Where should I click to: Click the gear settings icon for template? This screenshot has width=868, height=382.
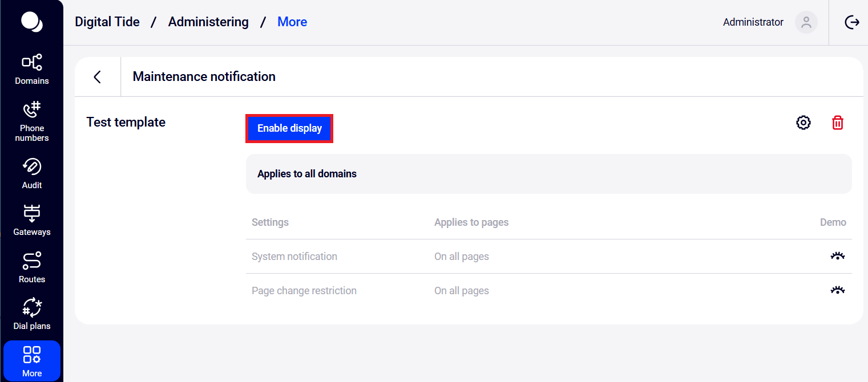pos(803,123)
